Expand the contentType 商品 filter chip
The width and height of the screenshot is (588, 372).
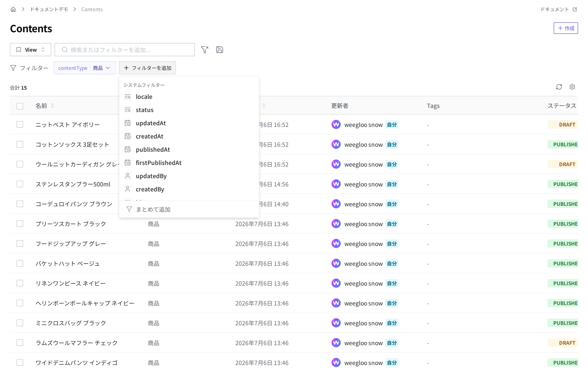[84, 68]
